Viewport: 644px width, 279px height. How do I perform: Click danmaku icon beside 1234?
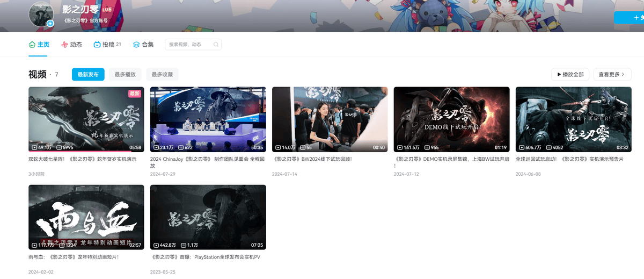[x=62, y=245]
